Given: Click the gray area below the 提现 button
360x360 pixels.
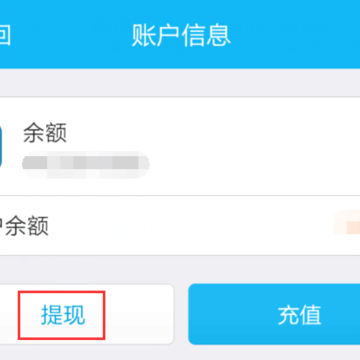Looking at the screenshot, I should 87,353.
